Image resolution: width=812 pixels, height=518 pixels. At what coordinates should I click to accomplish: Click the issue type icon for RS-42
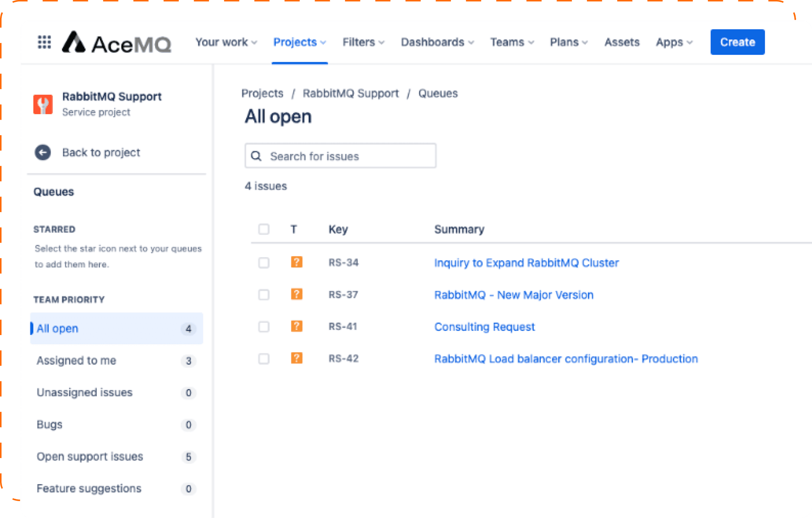pyautogui.click(x=296, y=359)
